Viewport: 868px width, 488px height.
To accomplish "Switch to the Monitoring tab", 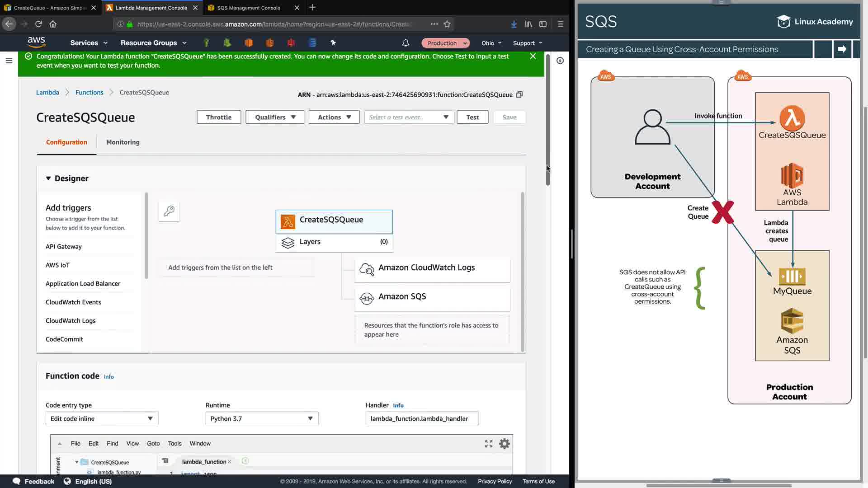I will (x=123, y=142).
